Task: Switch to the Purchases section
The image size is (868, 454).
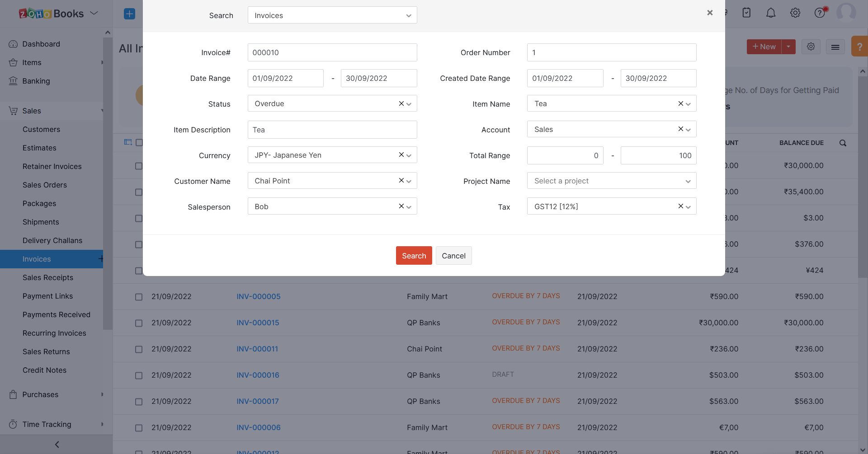Action: (x=40, y=394)
